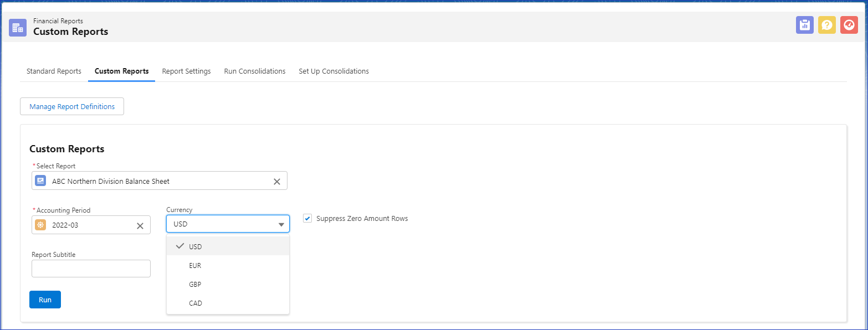The height and width of the screenshot is (330, 868).
Task: Clear the 2022-03 accounting period
Action: point(140,226)
